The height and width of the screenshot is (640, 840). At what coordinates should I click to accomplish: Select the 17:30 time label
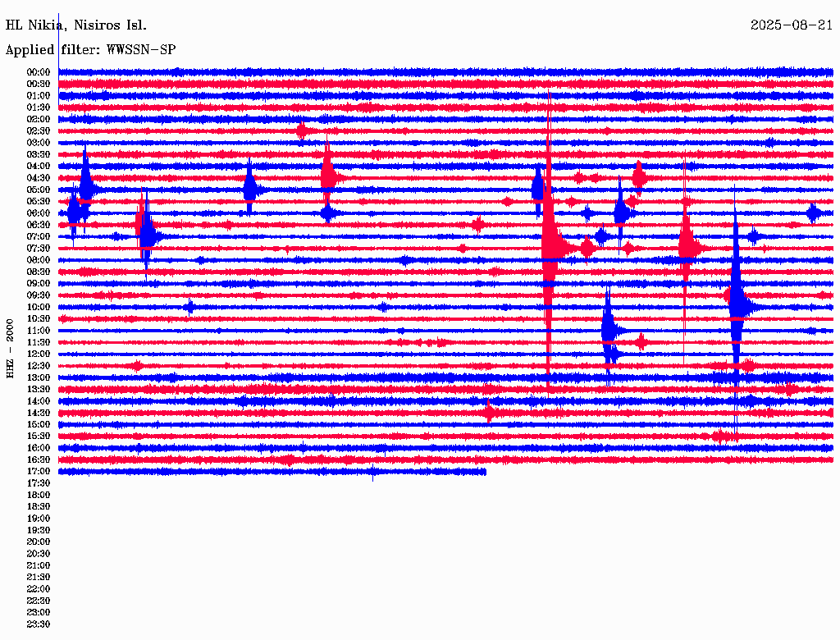39,483
